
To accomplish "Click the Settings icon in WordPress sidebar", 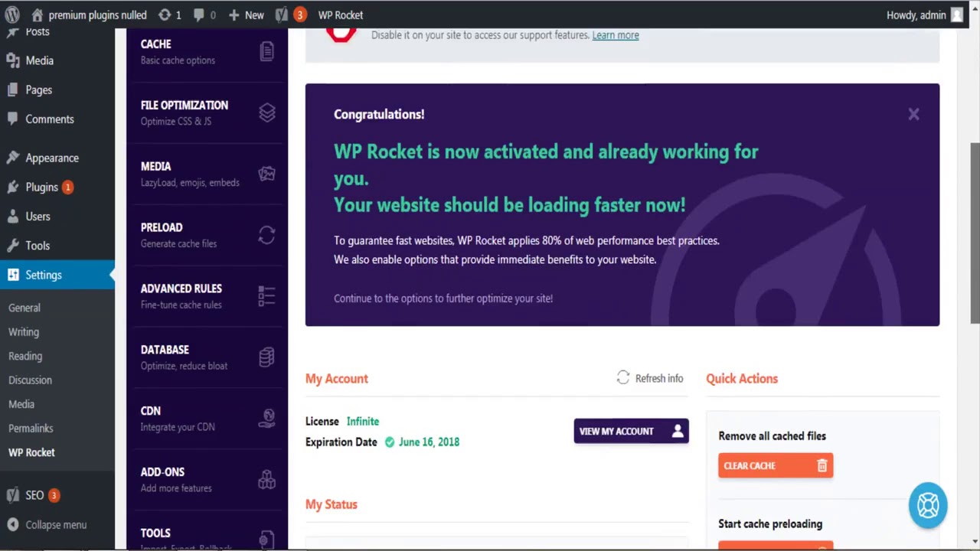I will tap(13, 275).
